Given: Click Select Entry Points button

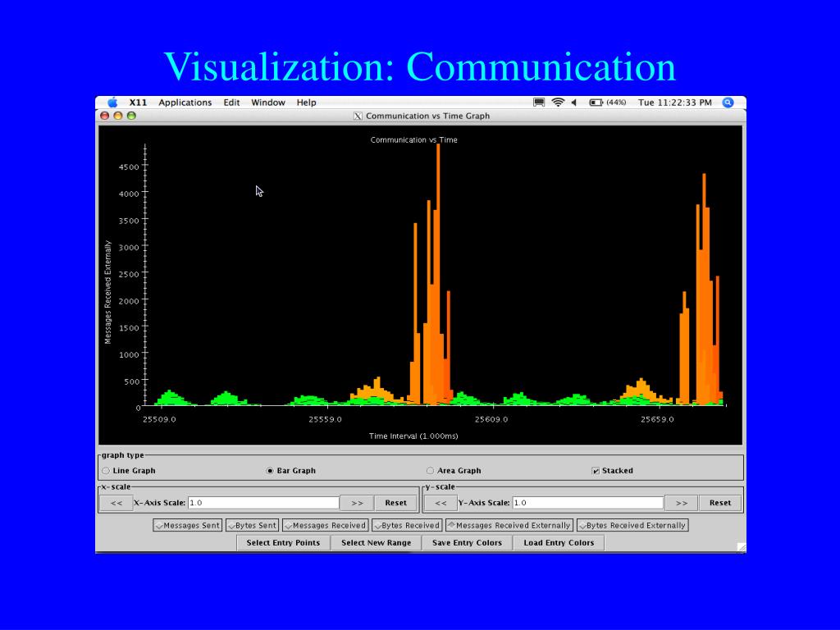Looking at the screenshot, I should [283, 543].
